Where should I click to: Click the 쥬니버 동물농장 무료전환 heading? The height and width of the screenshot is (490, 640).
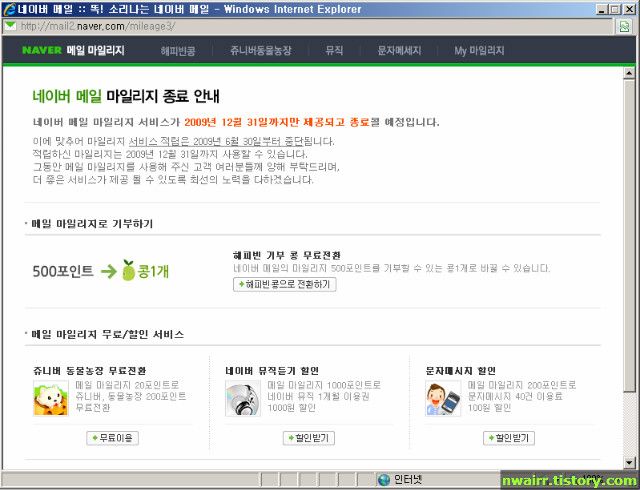89,371
